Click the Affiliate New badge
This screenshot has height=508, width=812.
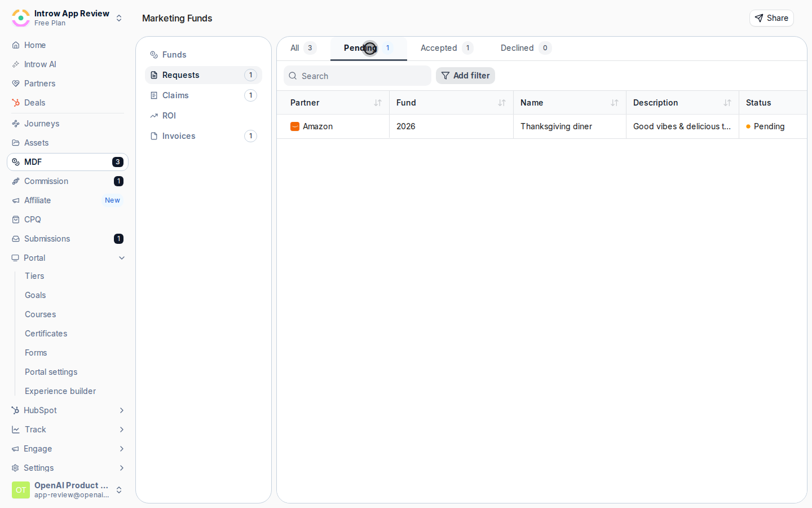112,200
